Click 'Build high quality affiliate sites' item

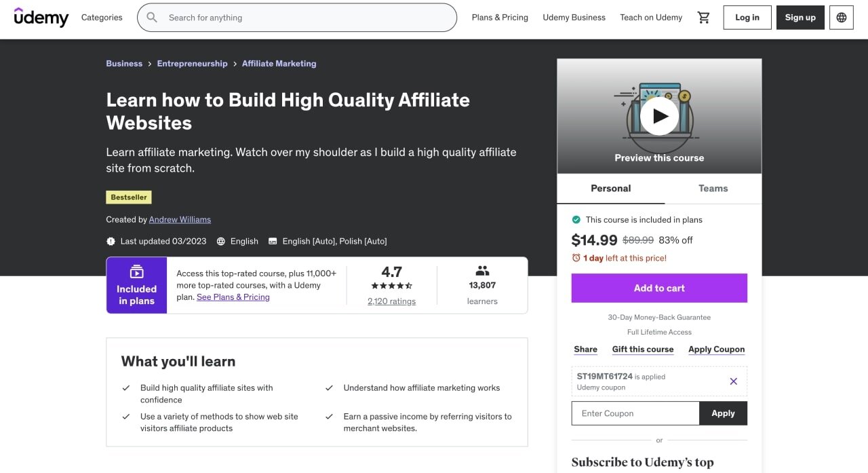pos(207,394)
